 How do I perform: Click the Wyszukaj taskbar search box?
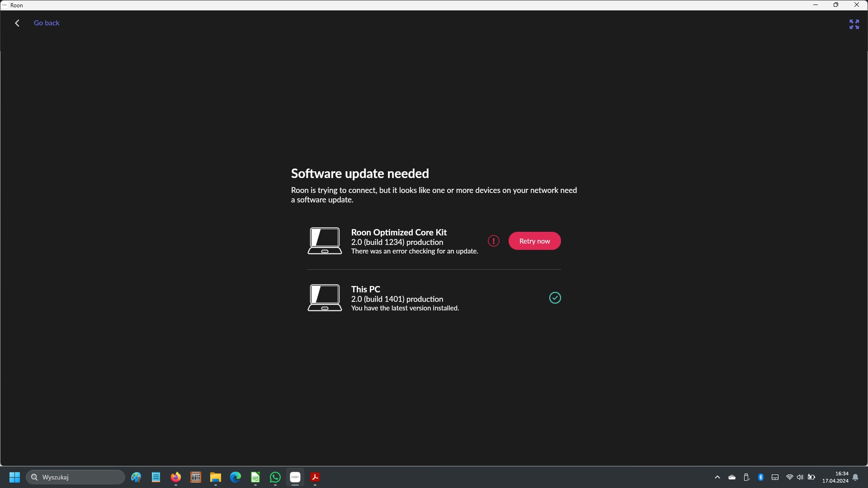[x=75, y=477]
